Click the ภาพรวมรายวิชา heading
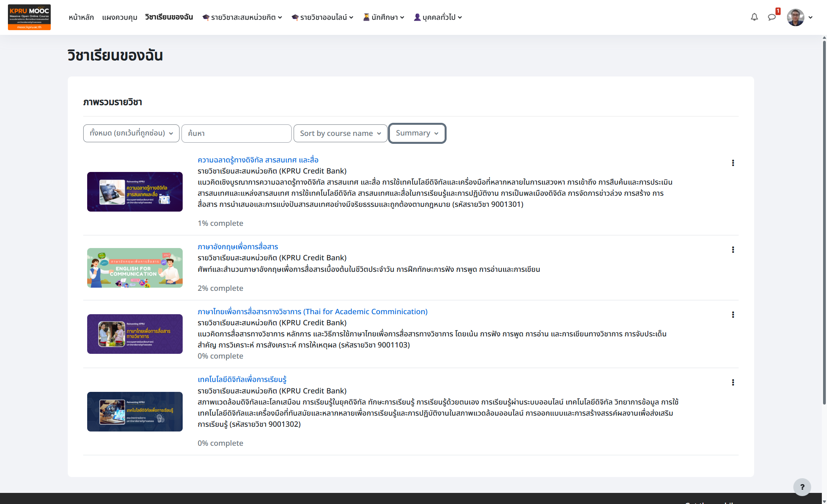827x504 pixels. (x=113, y=102)
